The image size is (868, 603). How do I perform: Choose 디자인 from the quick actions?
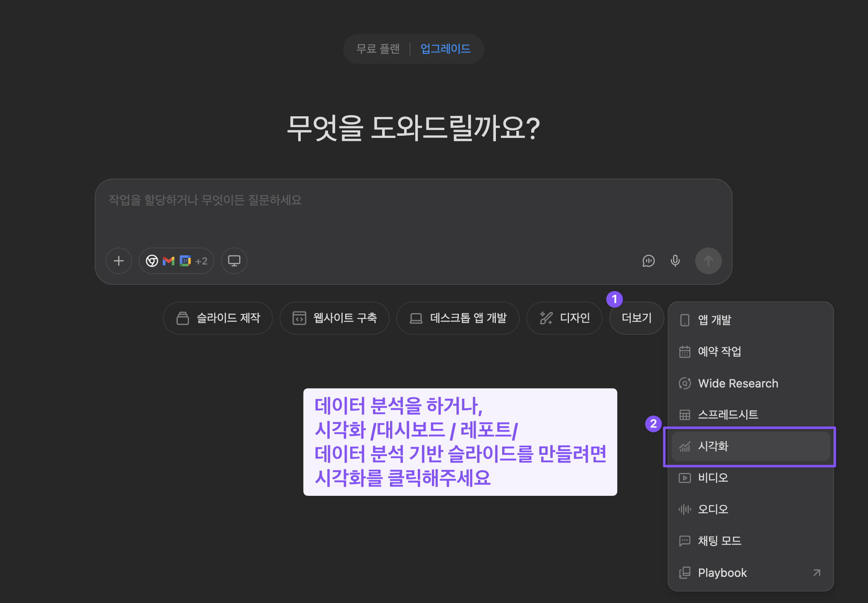point(564,318)
